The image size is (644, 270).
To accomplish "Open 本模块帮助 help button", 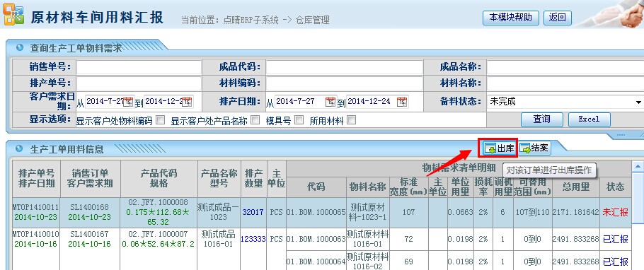I will click(510, 17).
